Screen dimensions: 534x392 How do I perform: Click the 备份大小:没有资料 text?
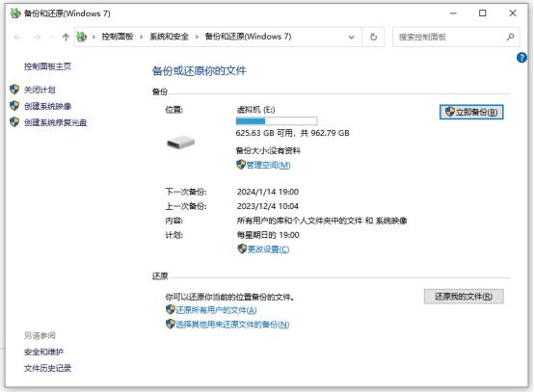click(268, 150)
